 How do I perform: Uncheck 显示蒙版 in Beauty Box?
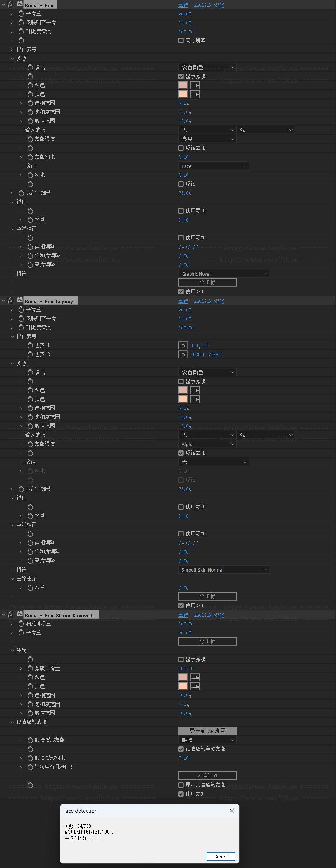pyautogui.click(x=181, y=76)
